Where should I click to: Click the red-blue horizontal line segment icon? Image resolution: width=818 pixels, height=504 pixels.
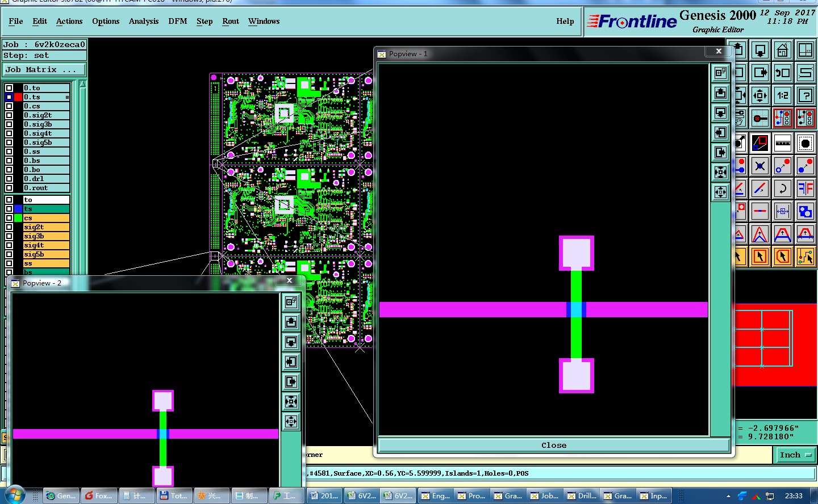click(x=760, y=211)
